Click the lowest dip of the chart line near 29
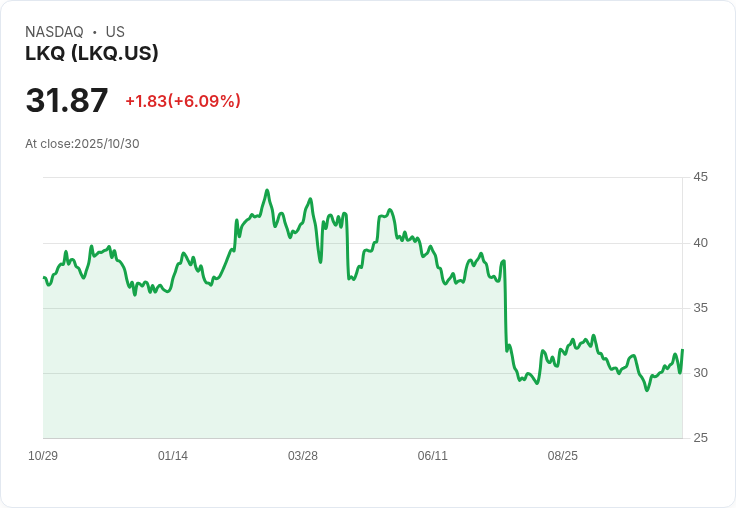Screen dimensions: 736x508 click(647, 389)
